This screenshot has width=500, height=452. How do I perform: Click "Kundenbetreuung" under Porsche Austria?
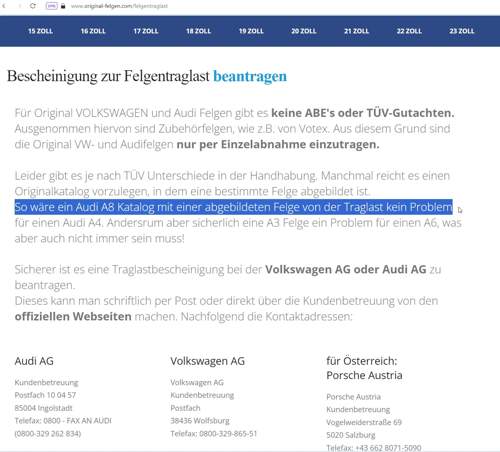(x=358, y=410)
